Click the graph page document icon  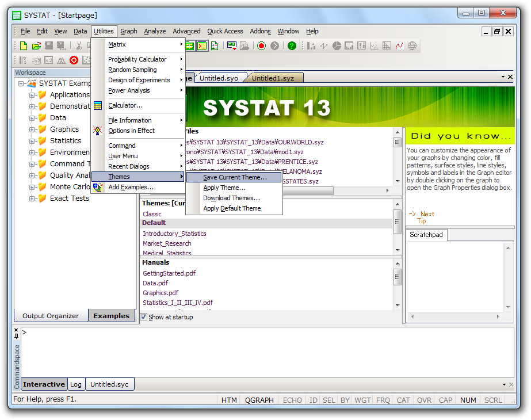pos(215,45)
